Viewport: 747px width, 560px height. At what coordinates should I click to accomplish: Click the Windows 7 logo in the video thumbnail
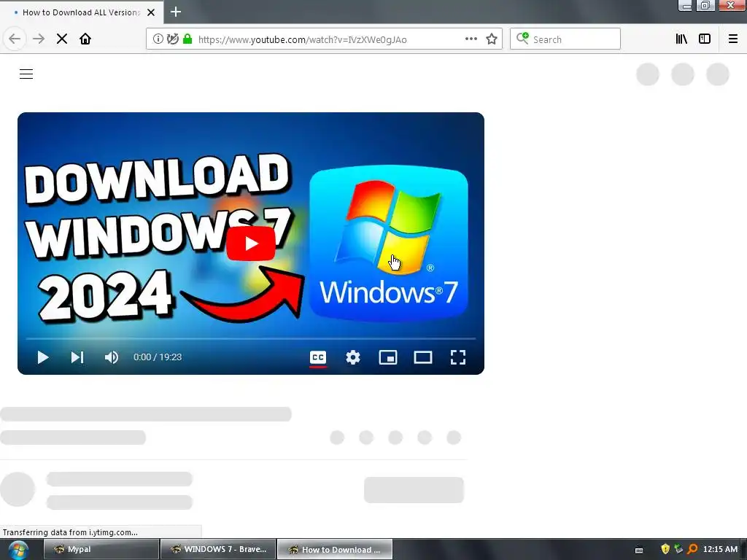tap(389, 242)
